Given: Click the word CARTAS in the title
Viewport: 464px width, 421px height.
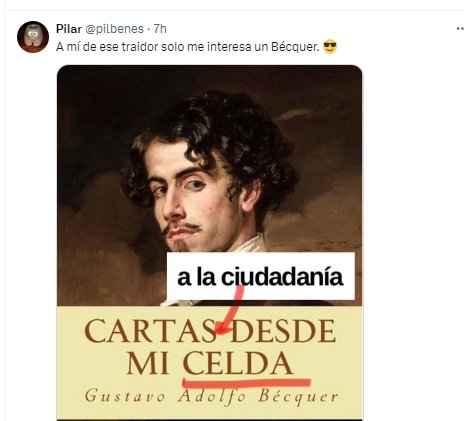Looking at the screenshot, I should [150, 331].
